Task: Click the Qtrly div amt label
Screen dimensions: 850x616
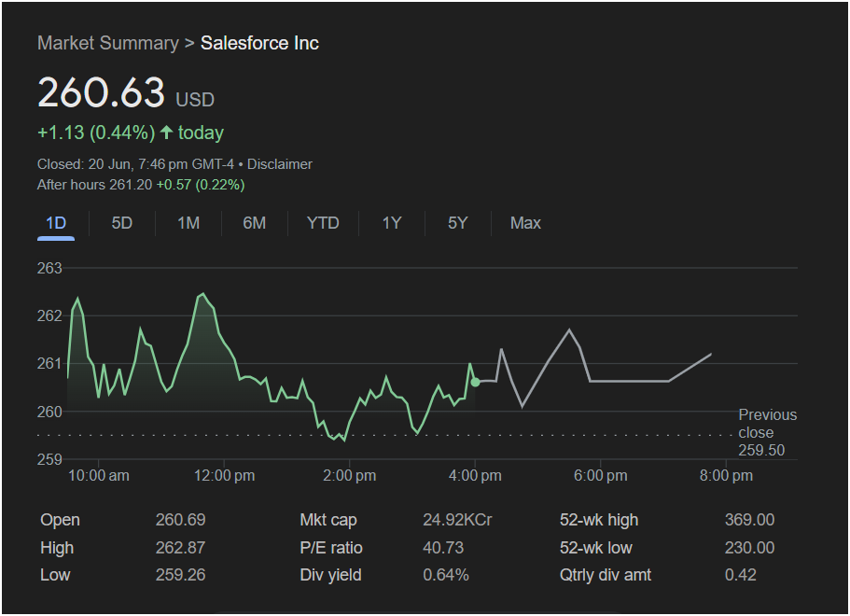Action: pyautogui.click(x=606, y=575)
